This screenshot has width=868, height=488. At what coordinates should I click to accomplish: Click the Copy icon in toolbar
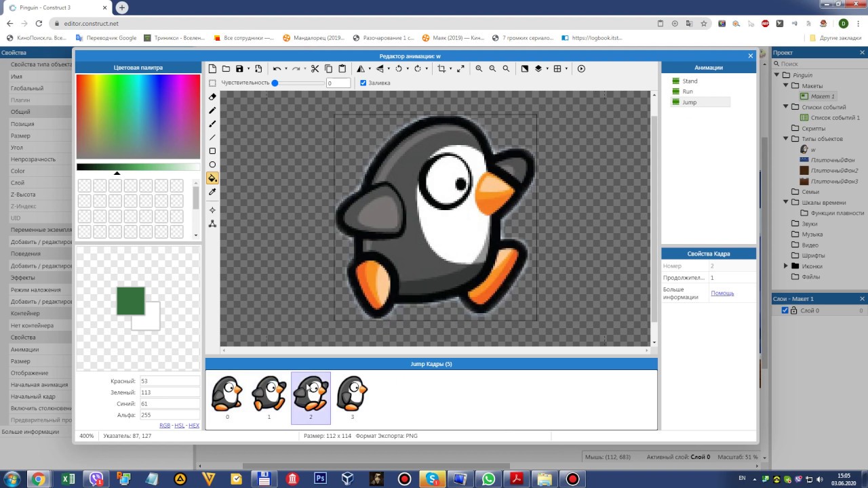coord(328,68)
